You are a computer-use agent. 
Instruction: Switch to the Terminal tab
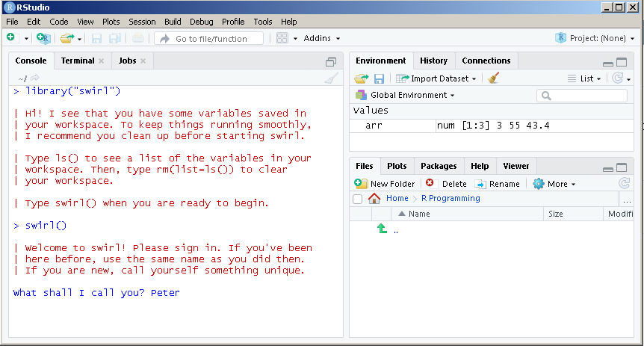tap(78, 61)
